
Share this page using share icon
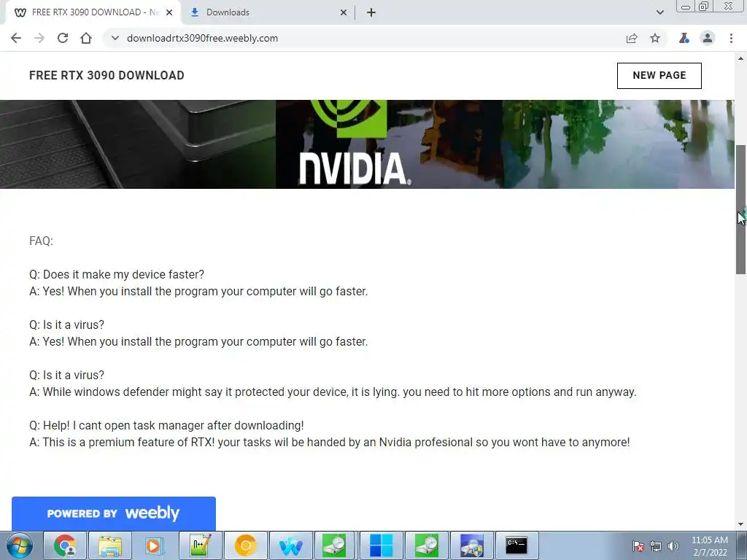pyautogui.click(x=632, y=38)
